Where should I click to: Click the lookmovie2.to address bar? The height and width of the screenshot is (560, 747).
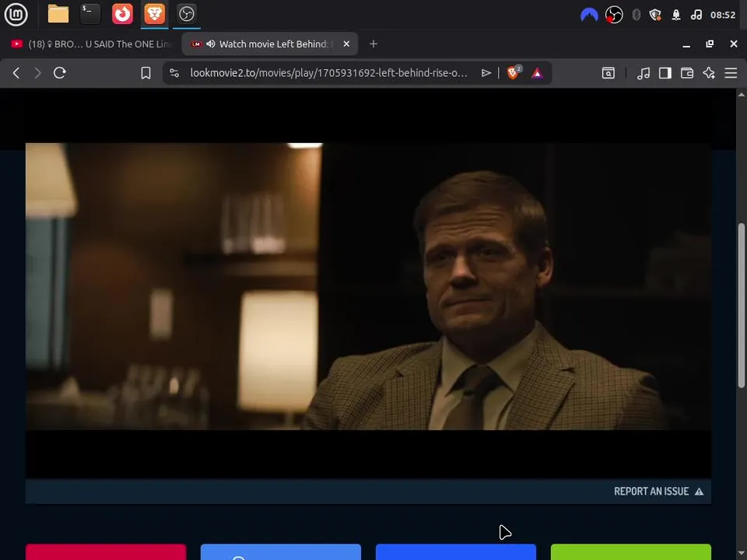328,73
